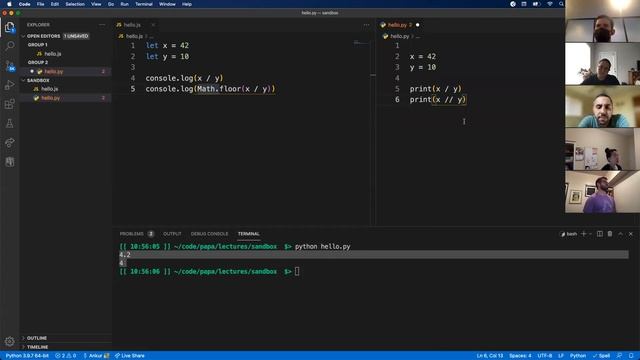Open the Manage gear menu
This screenshot has height=360, width=640.
[9, 341]
